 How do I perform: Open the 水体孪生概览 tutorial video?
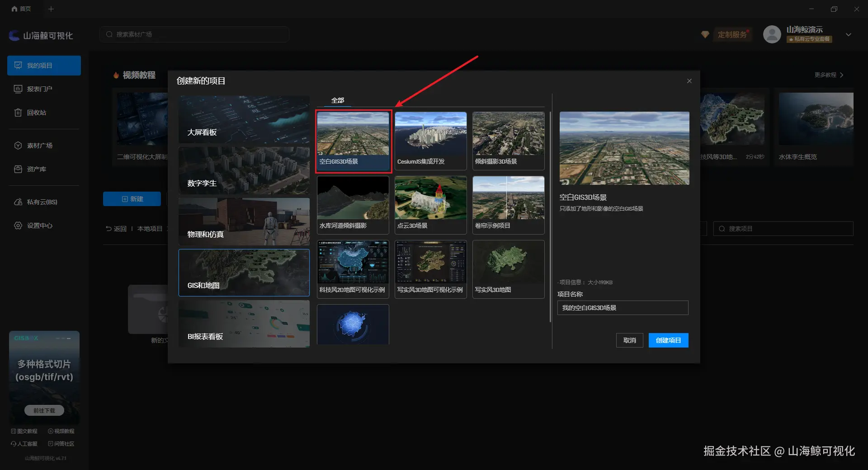[816, 127]
